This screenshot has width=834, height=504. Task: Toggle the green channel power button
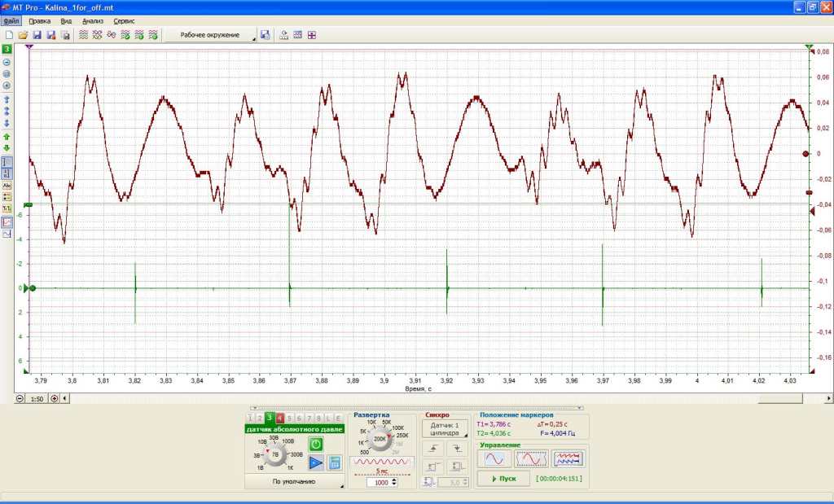point(316,444)
